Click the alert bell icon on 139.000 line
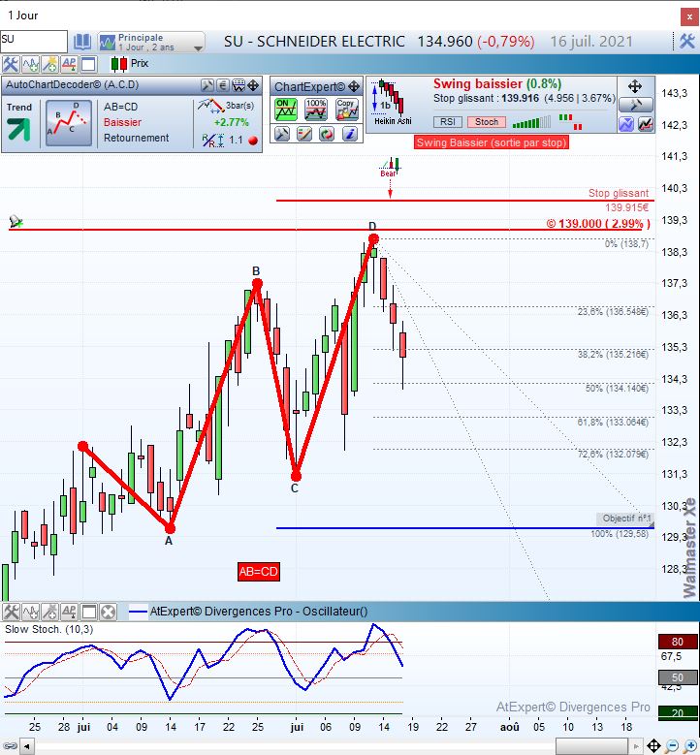 [16, 222]
